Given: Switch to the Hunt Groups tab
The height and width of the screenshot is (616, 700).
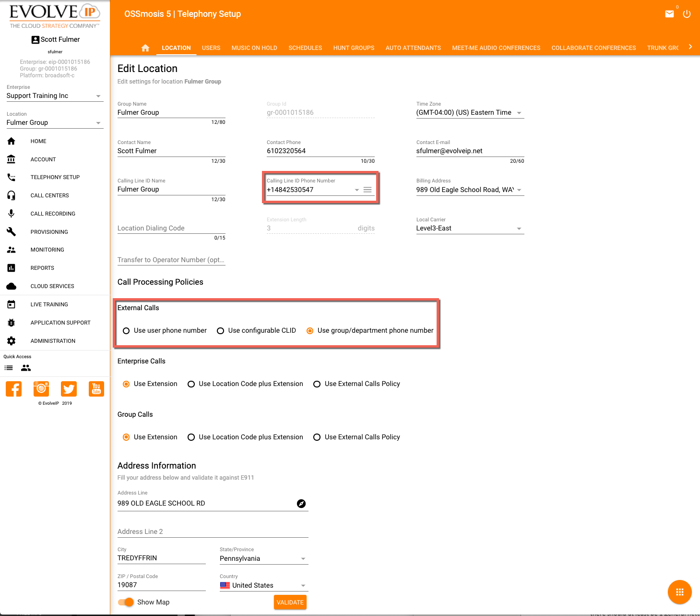Looking at the screenshot, I should click(x=354, y=48).
